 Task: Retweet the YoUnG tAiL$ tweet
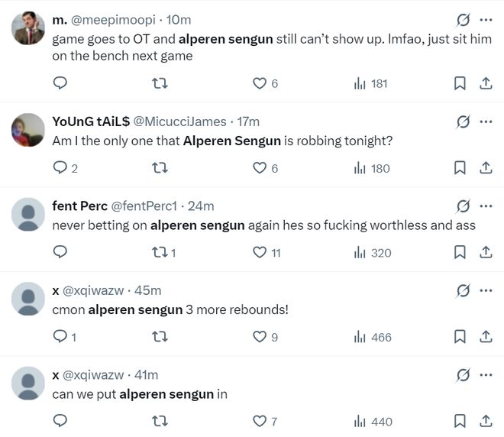pyautogui.click(x=160, y=168)
